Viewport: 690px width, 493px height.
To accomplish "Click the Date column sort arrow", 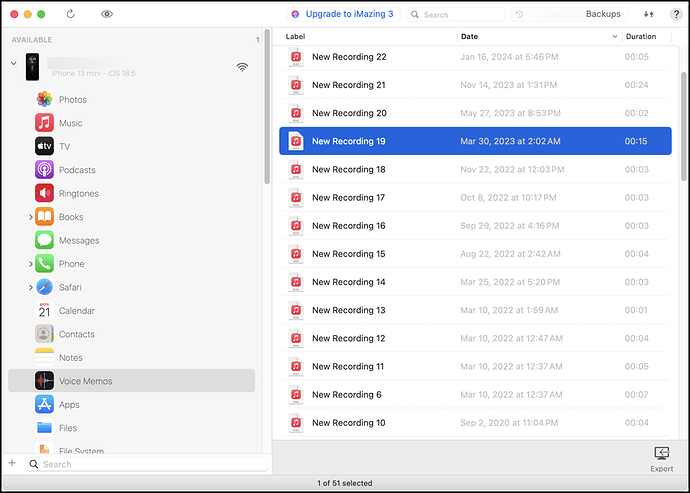I will coord(615,37).
